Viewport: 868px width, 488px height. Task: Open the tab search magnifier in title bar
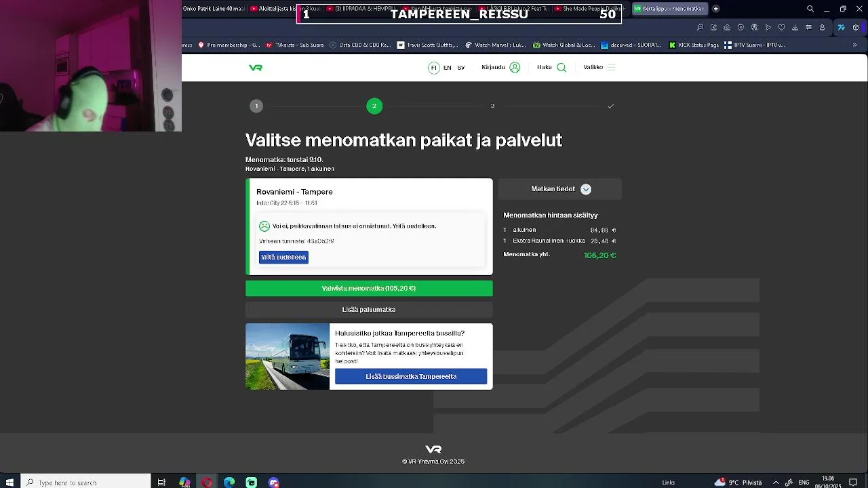[x=810, y=9]
